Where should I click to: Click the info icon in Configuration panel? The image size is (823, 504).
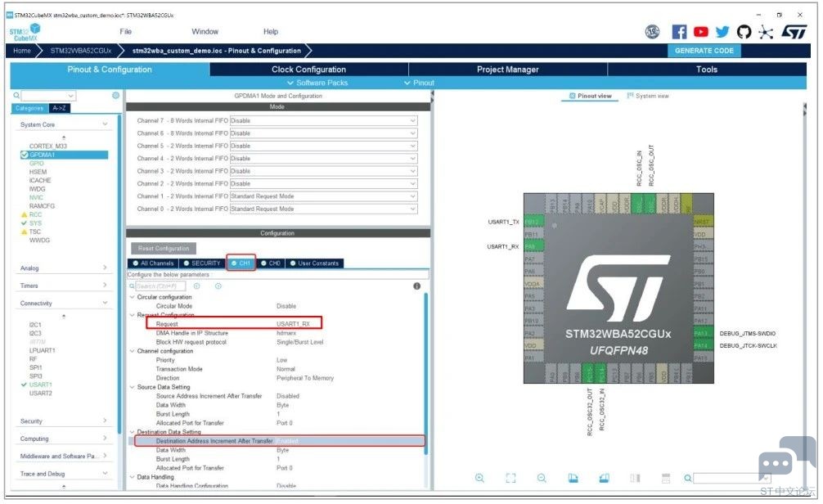(416, 286)
